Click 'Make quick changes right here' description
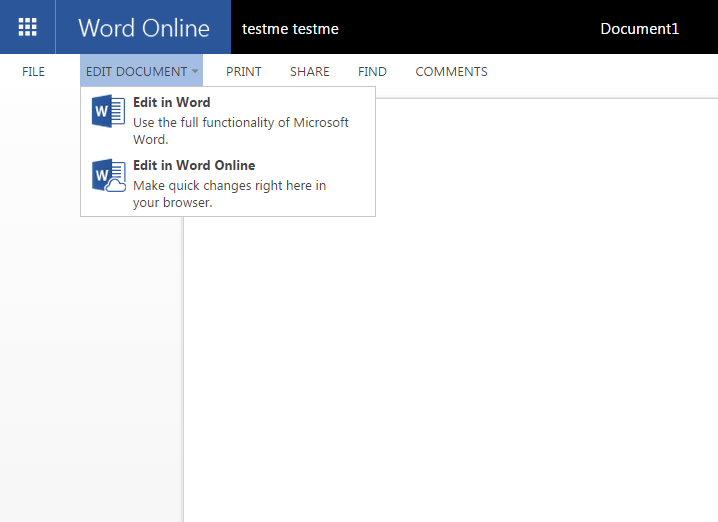 click(229, 194)
